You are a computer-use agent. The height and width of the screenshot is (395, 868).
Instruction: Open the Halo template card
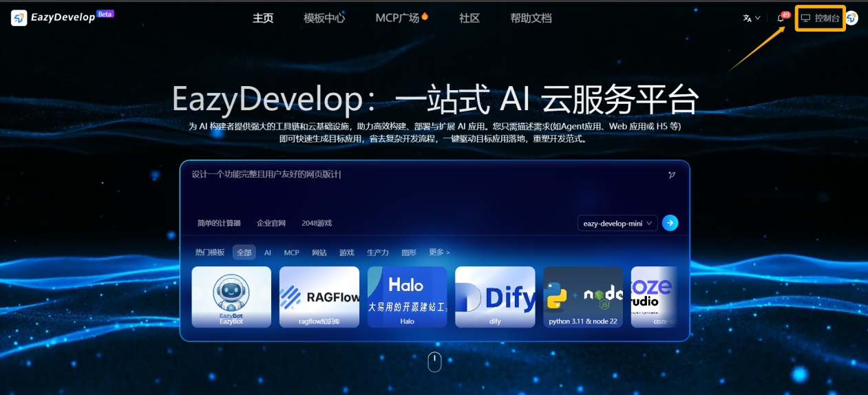point(407,297)
